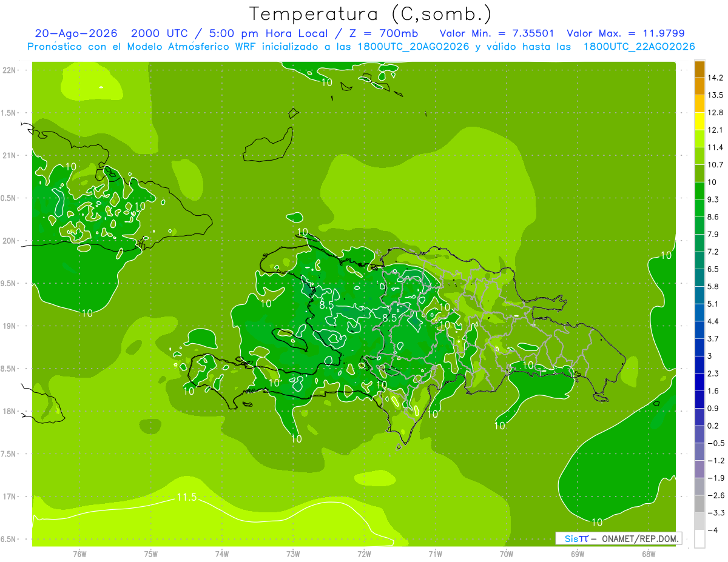Click the 72W longitude axis label
728x562 pixels.
tap(364, 554)
